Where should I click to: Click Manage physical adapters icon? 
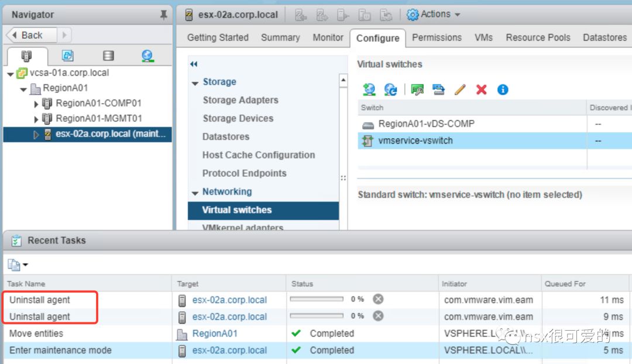coord(417,90)
